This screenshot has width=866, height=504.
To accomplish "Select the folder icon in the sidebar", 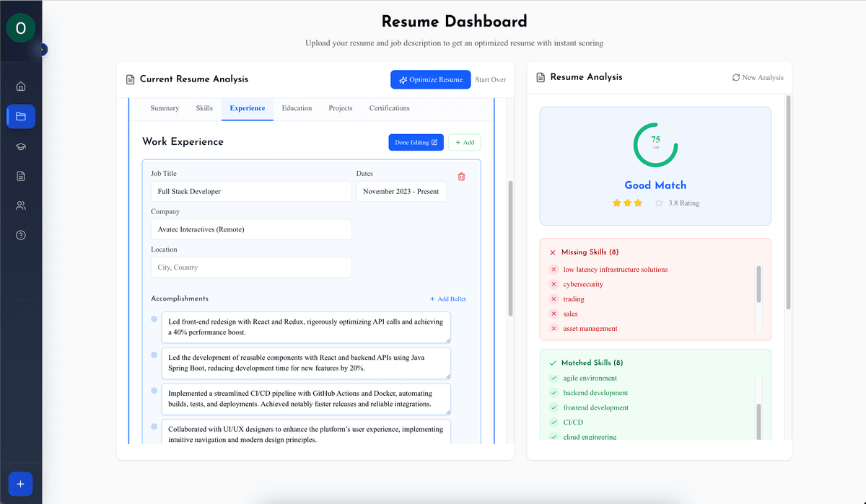I will pos(21,116).
